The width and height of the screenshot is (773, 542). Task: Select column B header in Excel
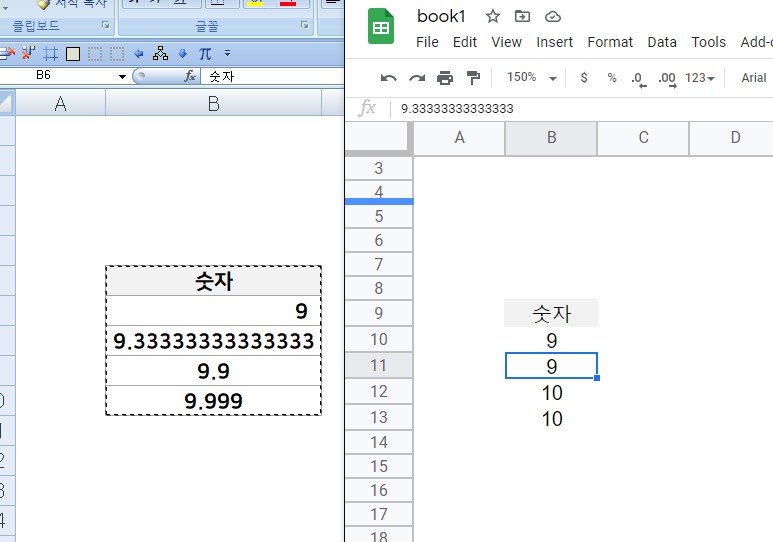click(x=213, y=104)
